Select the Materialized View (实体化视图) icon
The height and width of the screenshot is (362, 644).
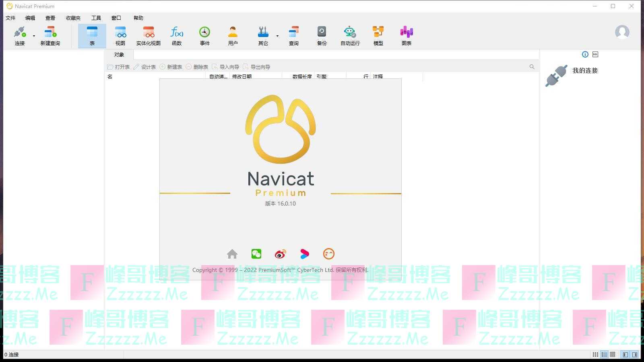pyautogui.click(x=148, y=35)
